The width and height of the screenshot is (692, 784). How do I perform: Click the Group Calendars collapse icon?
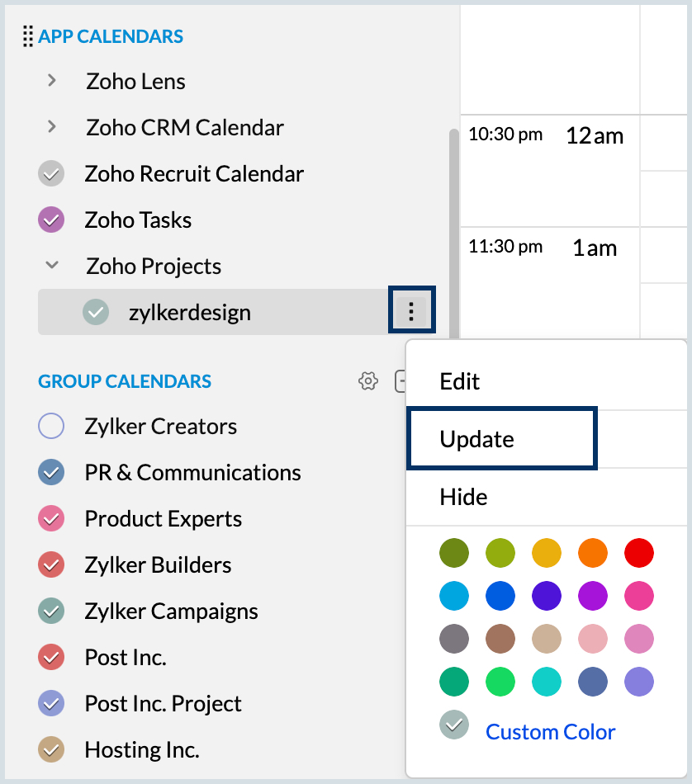400,381
